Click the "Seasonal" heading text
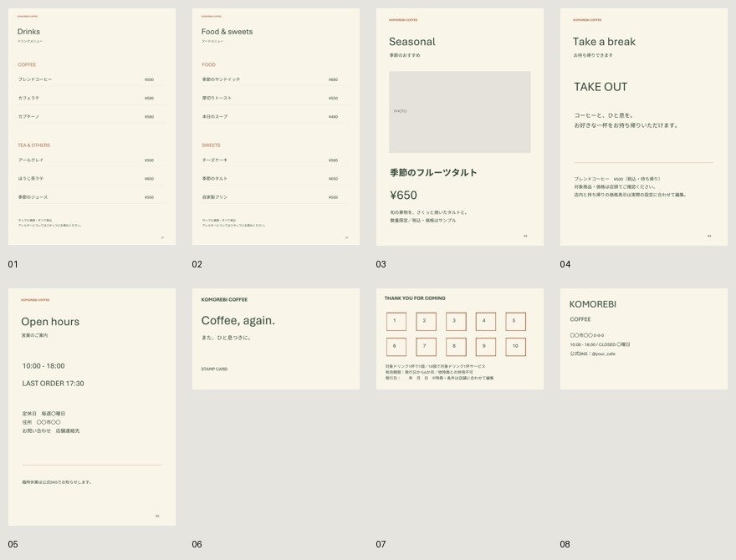This screenshot has width=736, height=560. tap(412, 42)
